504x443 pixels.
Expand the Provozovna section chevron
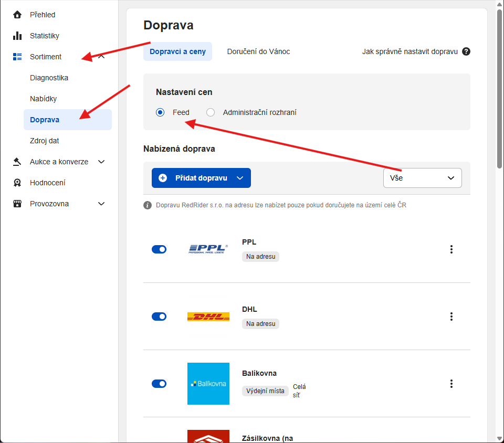(101, 204)
